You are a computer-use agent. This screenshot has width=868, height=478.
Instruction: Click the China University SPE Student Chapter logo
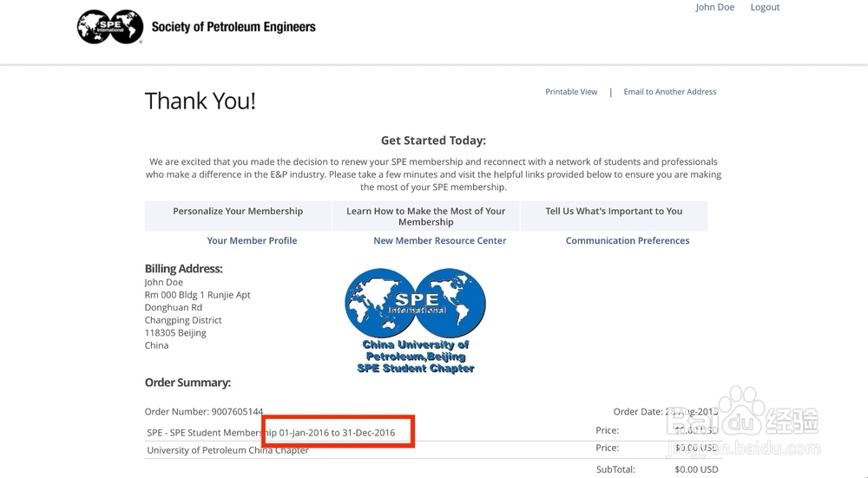[x=415, y=321]
